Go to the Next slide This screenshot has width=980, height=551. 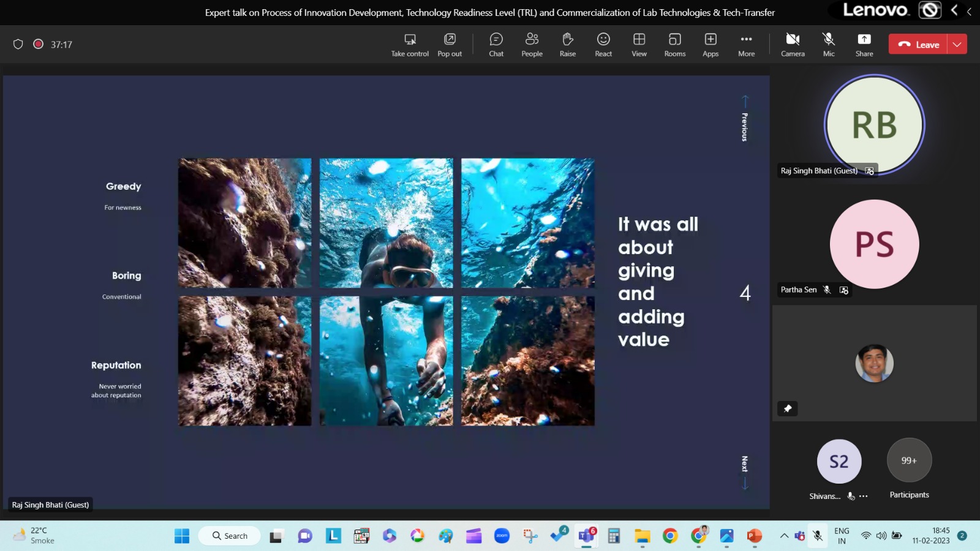tap(745, 473)
